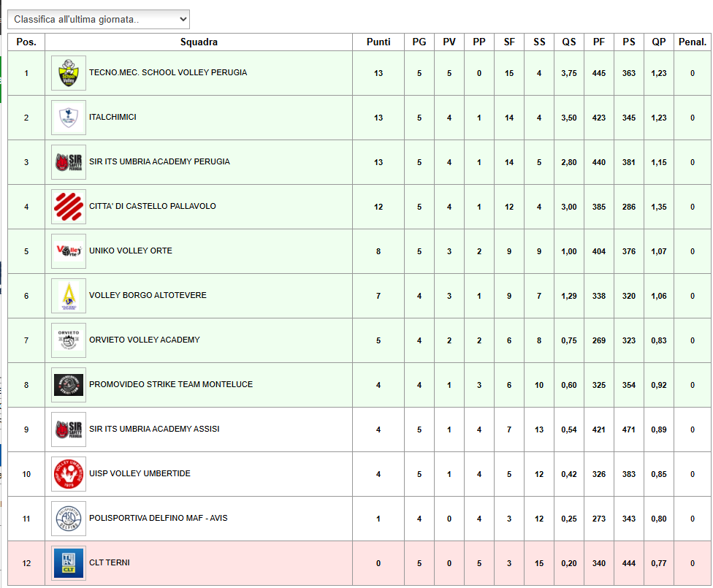Viewport: 713px width, 588px height.
Task: Click the Italchimici team logo
Action: (69, 118)
